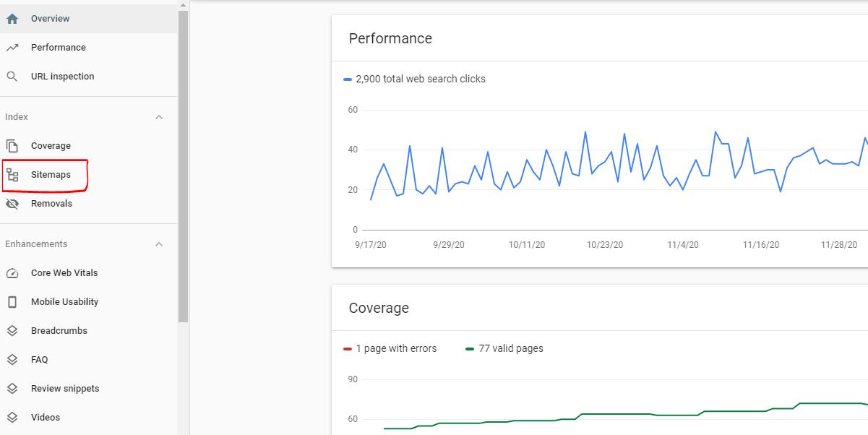Click the sidebar vertical scrollbar
Image resolution: width=868 pixels, height=435 pixels.
[183, 166]
